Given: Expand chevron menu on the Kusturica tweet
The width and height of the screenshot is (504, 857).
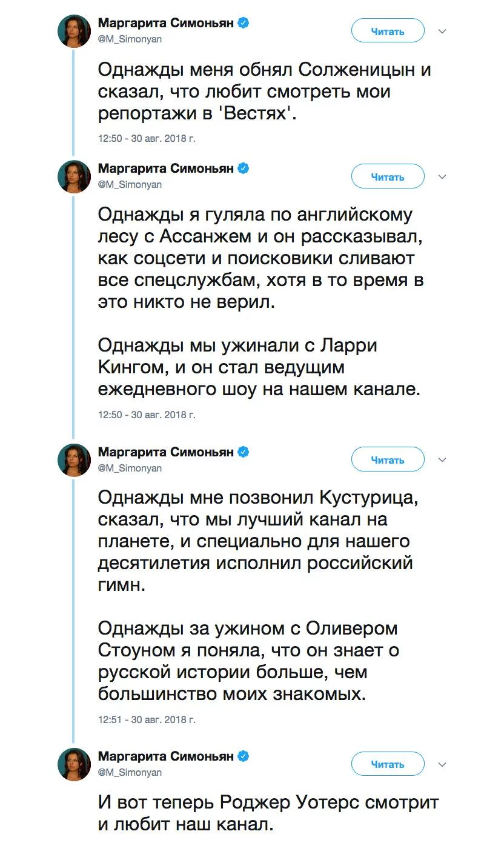Looking at the screenshot, I should [442, 460].
